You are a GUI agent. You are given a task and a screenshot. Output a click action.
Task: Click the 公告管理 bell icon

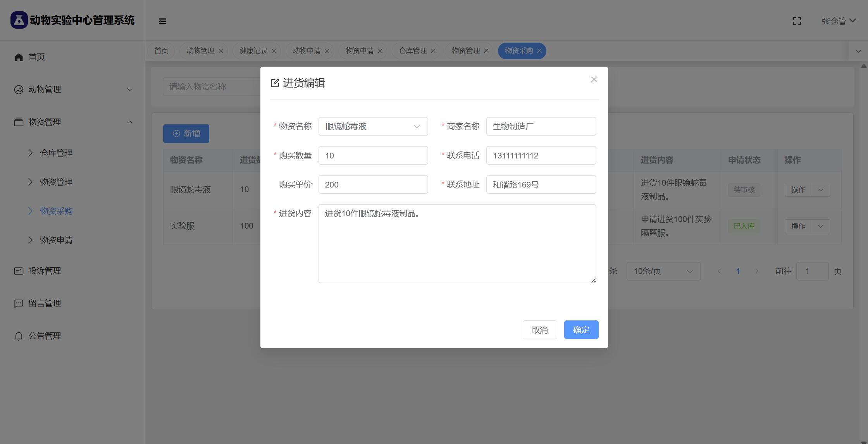point(19,336)
